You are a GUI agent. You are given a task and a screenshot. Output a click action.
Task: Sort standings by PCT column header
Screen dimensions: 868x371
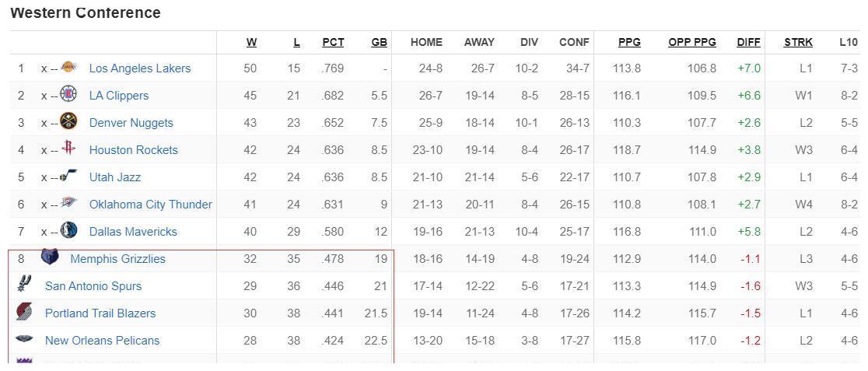coord(333,42)
